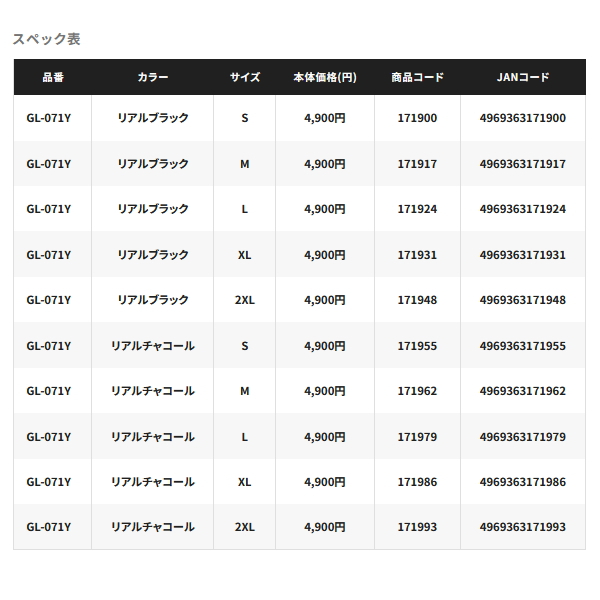
Task: Click 4,900円 price in the 171986 row
Action: (x=325, y=482)
